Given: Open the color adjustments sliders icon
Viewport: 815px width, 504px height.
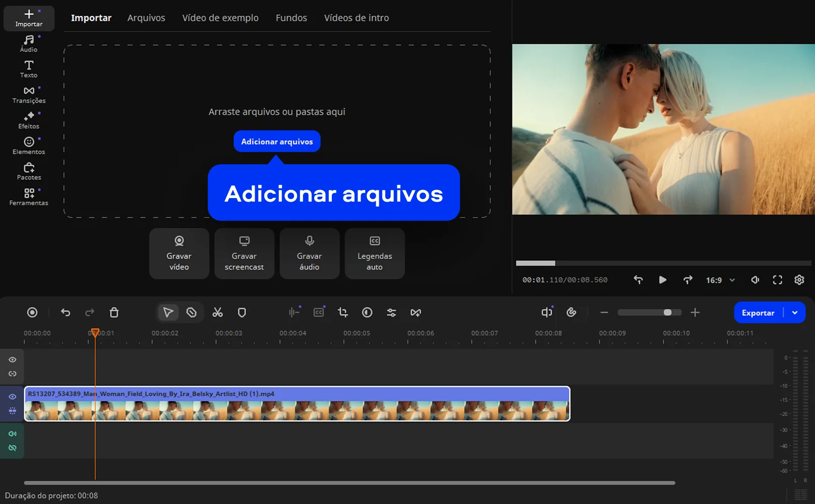Looking at the screenshot, I should pos(391,312).
